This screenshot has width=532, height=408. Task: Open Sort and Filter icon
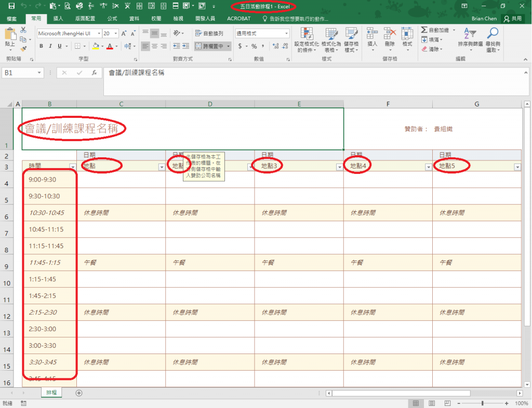[x=470, y=34]
